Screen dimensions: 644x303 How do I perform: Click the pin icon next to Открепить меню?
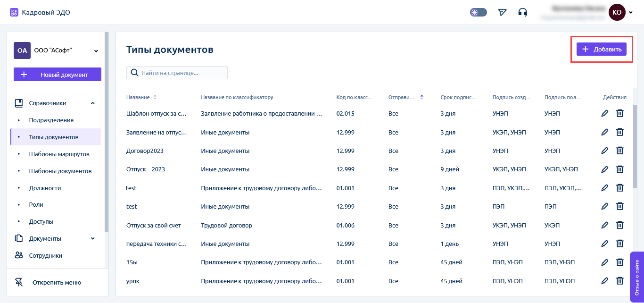pyautogui.click(x=19, y=282)
